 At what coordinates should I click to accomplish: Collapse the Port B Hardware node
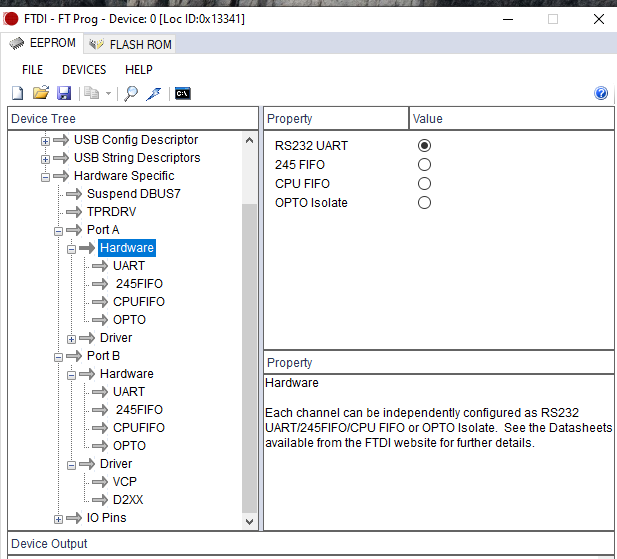71,375
